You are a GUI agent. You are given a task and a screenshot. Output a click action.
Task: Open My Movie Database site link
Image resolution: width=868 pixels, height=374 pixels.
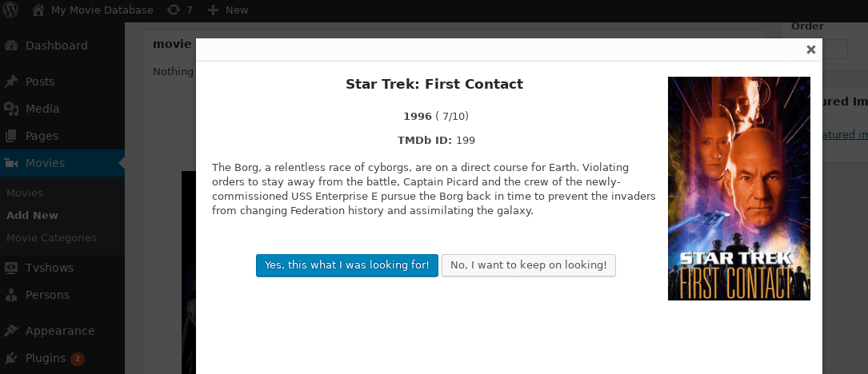click(102, 10)
